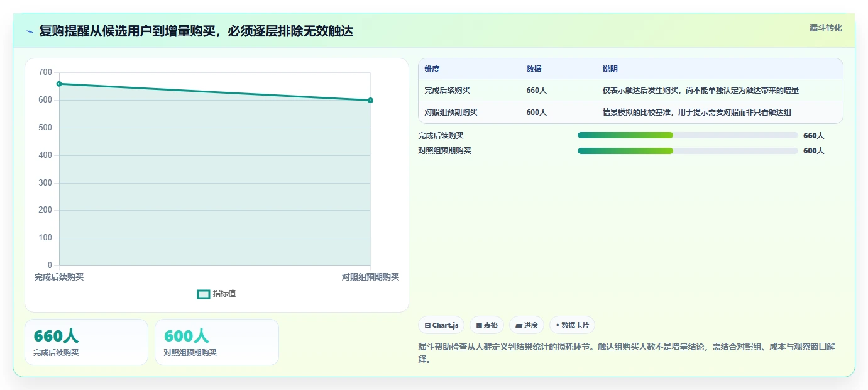Click the 600人 data card
The width and height of the screenshot is (868, 390).
216,342
